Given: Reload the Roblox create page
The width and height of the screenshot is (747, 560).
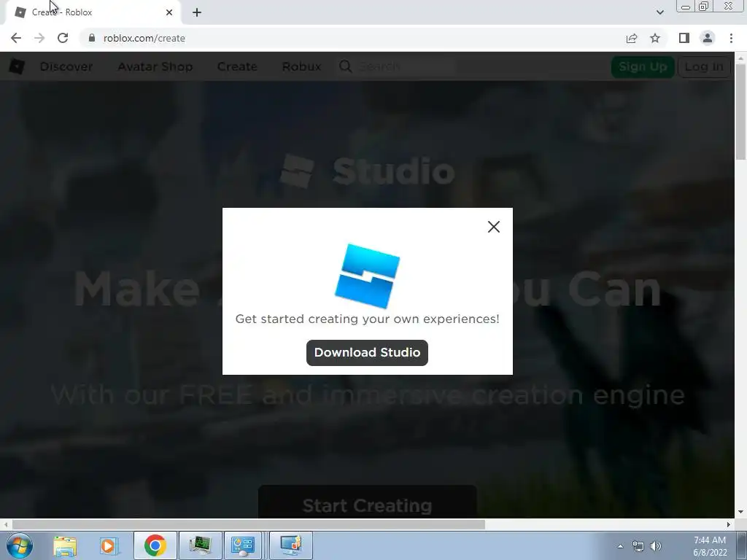Looking at the screenshot, I should coord(63,38).
